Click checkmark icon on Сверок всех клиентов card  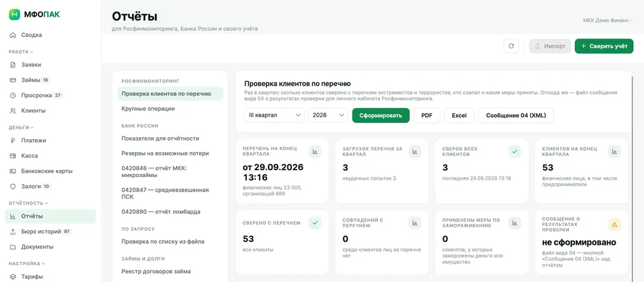[x=515, y=151]
